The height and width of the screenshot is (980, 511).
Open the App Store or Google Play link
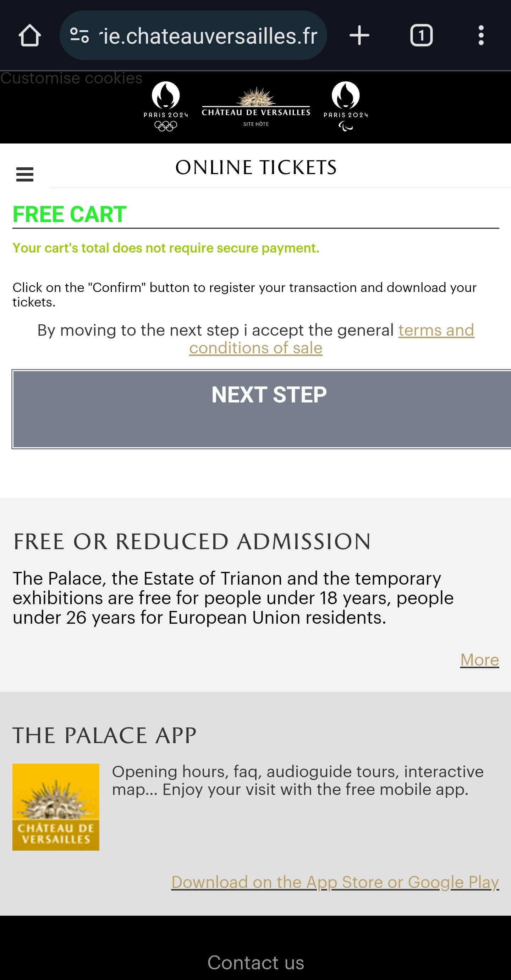(335, 882)
